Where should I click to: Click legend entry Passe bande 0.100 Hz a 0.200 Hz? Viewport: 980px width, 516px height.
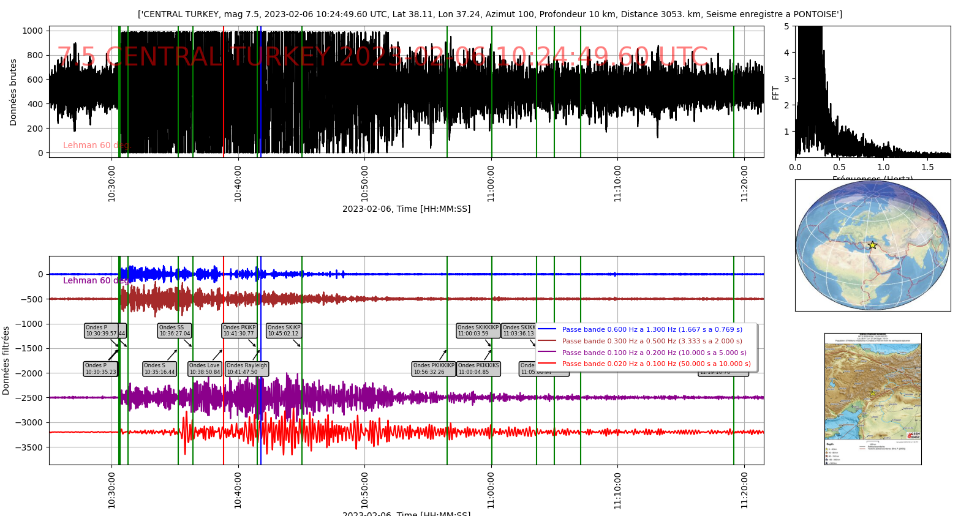click(654, 353)
